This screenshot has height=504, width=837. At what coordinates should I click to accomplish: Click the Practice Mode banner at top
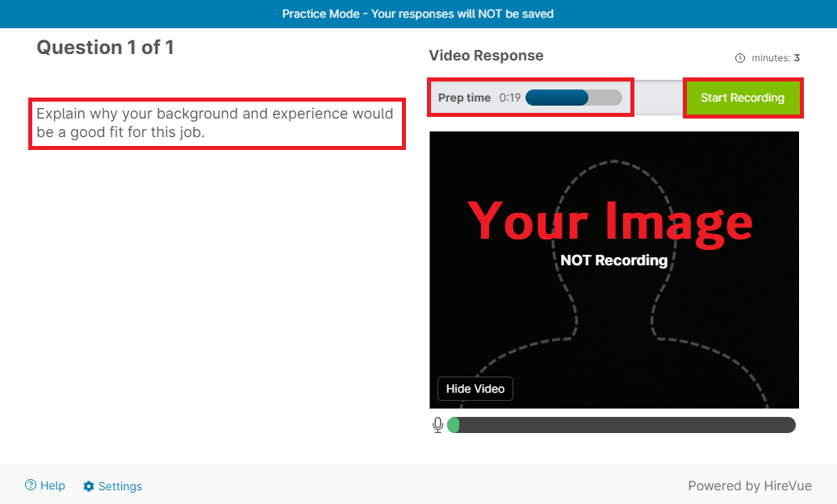pos(418,14)
